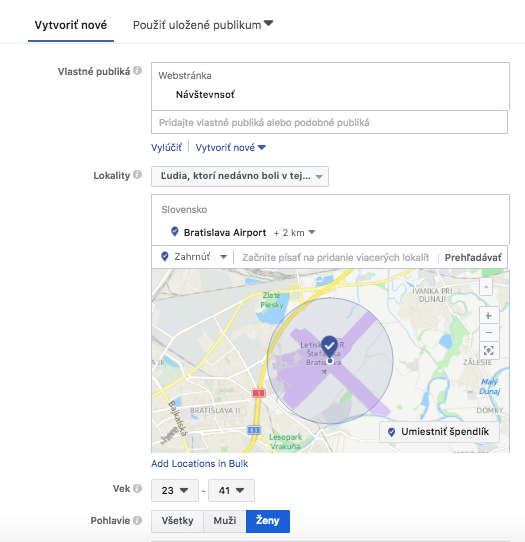Switch to Vytvoriť nové tab

[x=71, y=25]
